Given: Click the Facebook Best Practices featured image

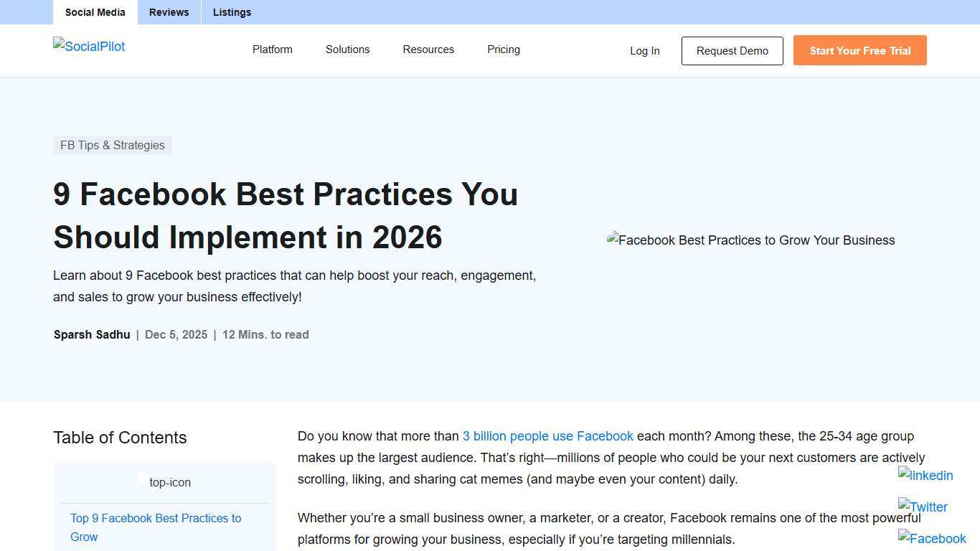Looking at the screenshot, I should (750, 240).
